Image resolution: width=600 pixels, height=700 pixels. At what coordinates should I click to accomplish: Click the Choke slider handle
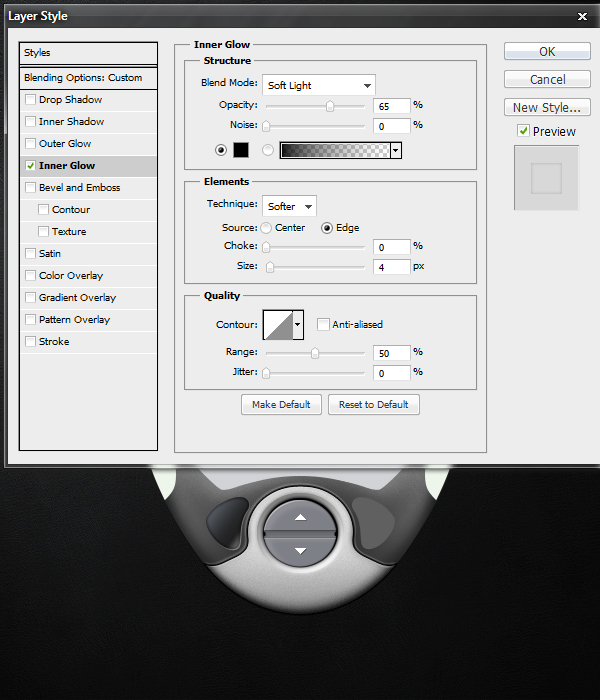coord(266,247)
